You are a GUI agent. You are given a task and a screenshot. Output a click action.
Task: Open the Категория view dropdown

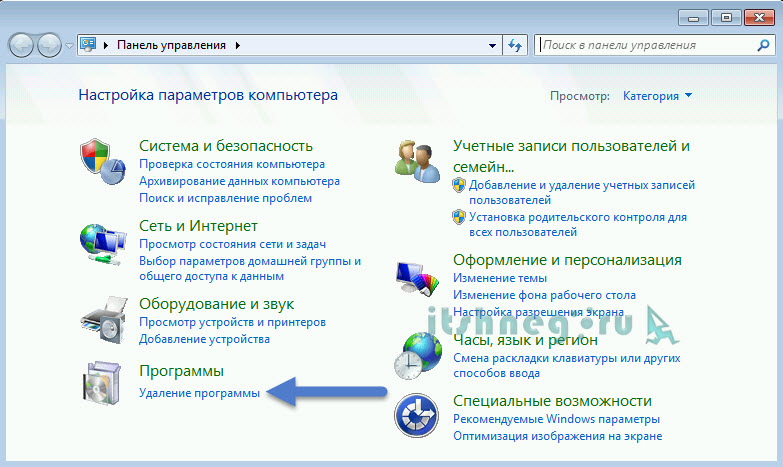[657, 96]
